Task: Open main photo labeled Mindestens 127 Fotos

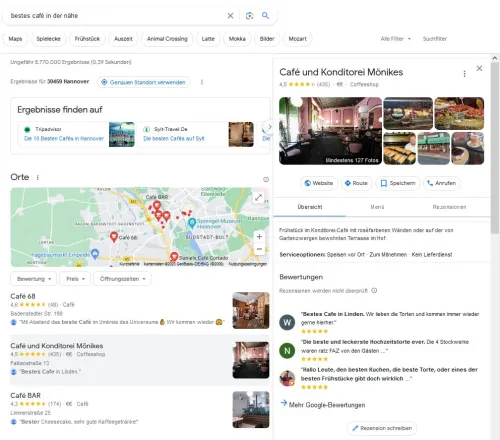Action: 330,131
